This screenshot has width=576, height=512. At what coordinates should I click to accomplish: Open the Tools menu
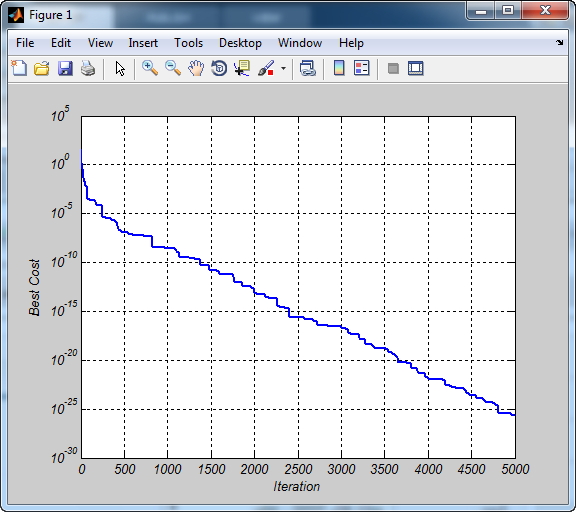[188, 43]
